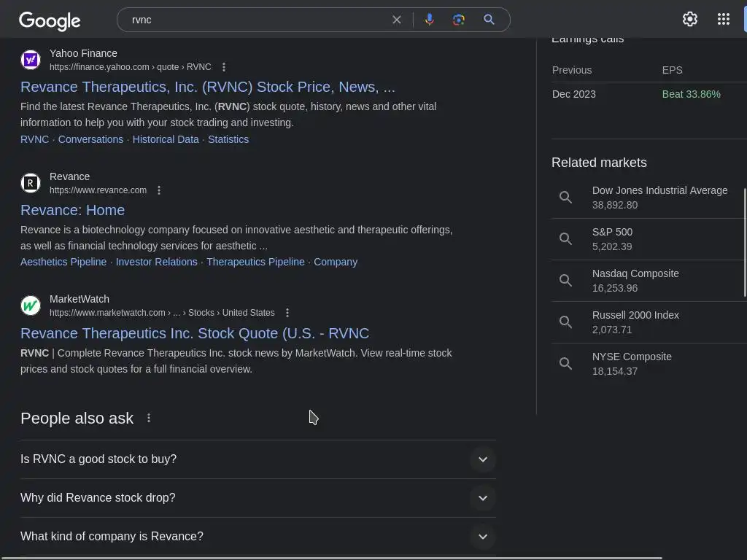Click the finance.yahoo.com URL breadcrumb
747x560 pixels.
130,67
